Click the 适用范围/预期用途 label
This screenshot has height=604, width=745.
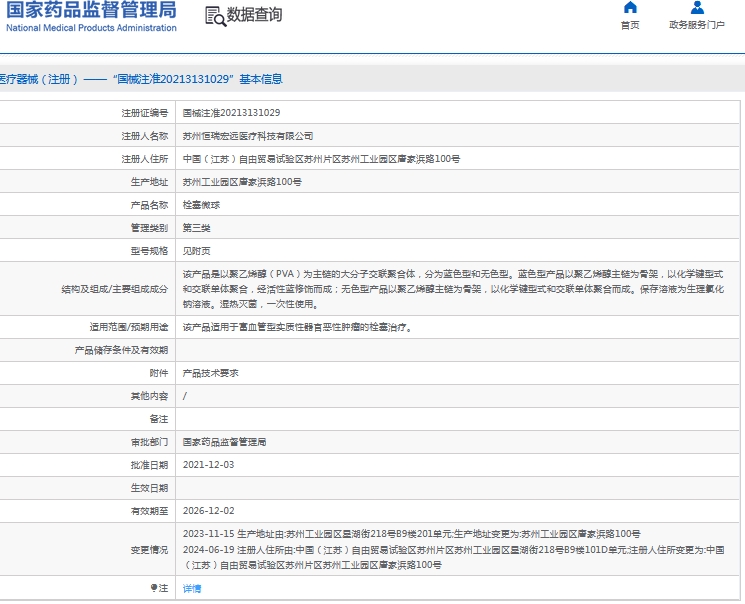tap(129, 327)
